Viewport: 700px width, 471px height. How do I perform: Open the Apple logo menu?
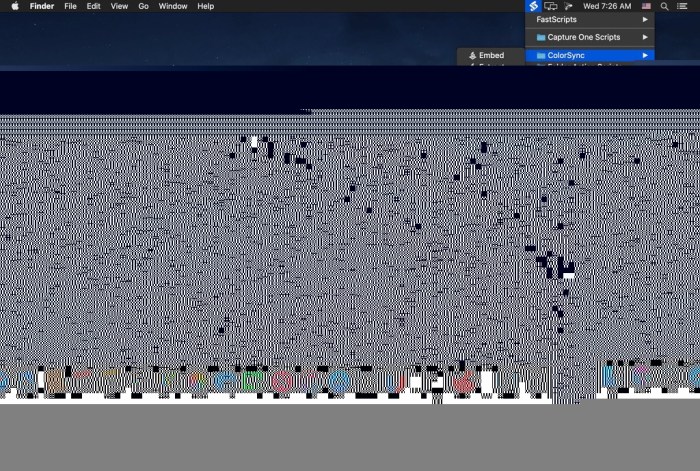15,6
